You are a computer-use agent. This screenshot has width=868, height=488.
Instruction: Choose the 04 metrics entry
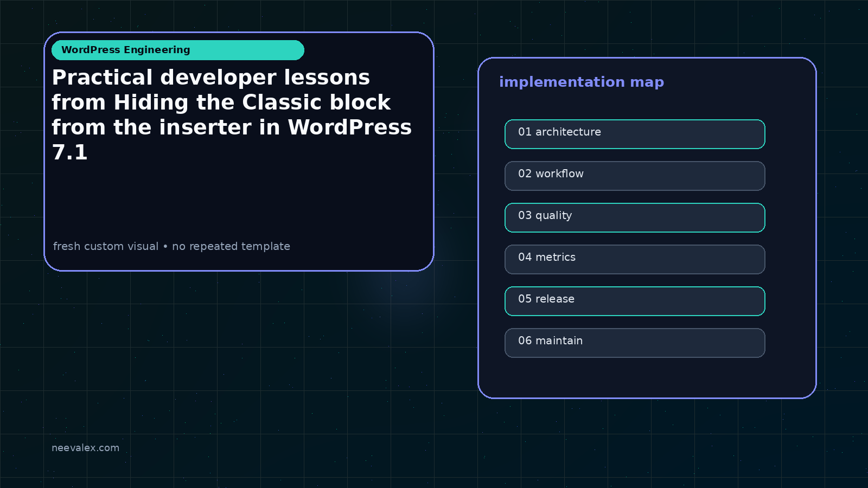tap(635, 259)
